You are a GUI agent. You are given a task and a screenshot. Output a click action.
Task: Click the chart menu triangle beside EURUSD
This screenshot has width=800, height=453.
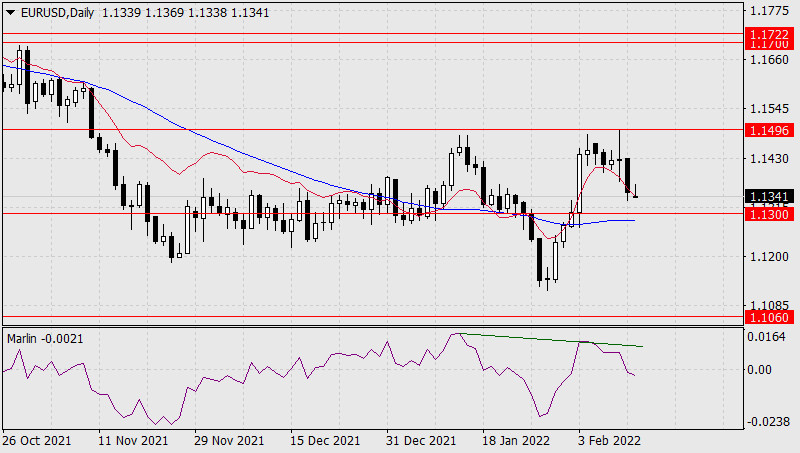click(10, 13)
